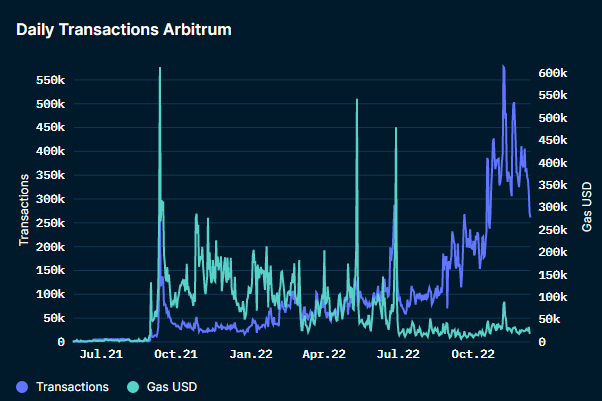Viewport: 602px width, 401px height.
Task: Select the 'Daily Transactions Arbitrum' chart title
Action: (x=124, y=30)
